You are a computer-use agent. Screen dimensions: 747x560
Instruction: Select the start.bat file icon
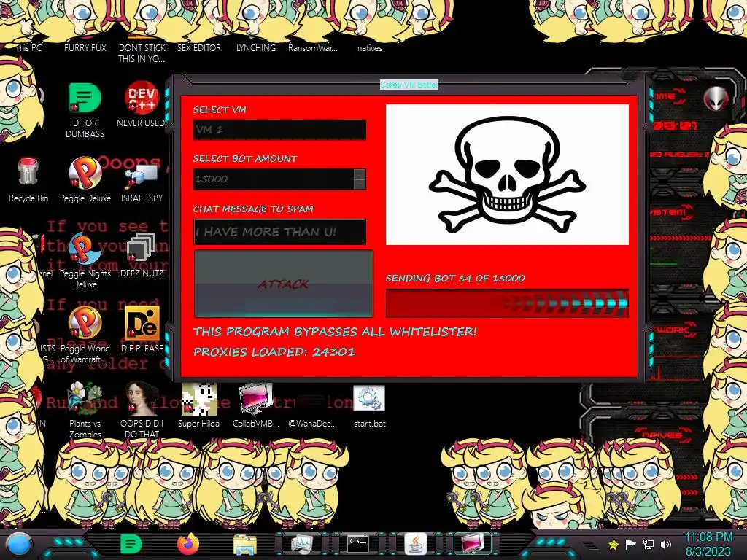(x=369, y=405)
